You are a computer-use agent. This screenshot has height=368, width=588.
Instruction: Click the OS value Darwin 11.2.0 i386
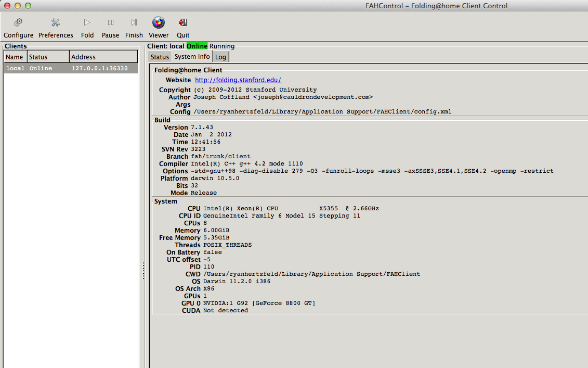[x=237, y=281]
